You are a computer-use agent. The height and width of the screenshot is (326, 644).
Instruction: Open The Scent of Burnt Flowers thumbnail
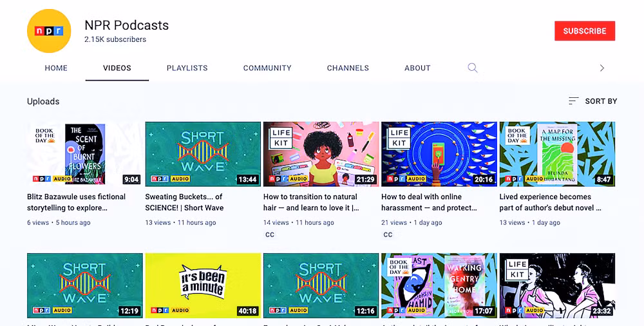[x=84, y=154]
